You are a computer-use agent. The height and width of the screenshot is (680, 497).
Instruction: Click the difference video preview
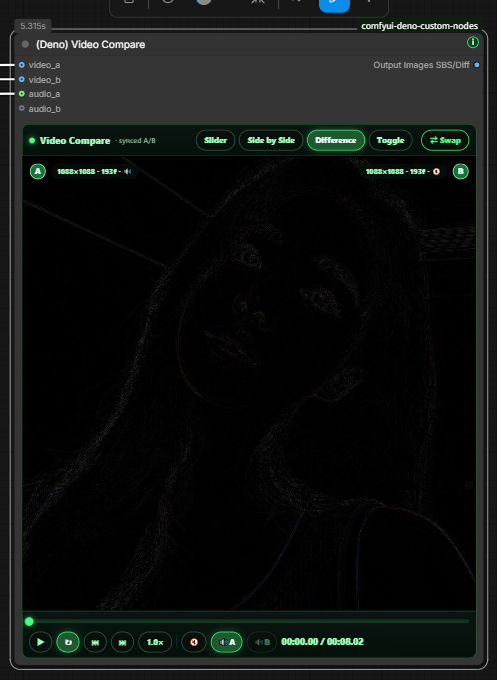(x=249, y=383)
